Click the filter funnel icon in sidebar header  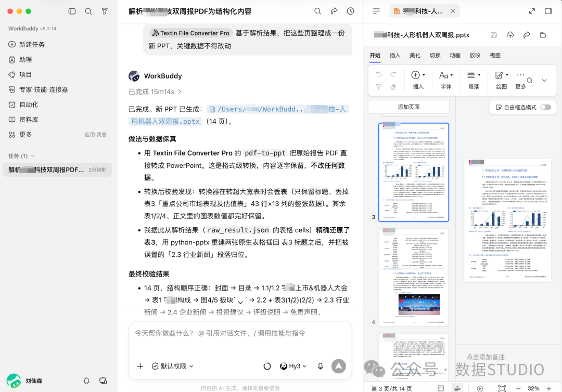coord(105,11)
